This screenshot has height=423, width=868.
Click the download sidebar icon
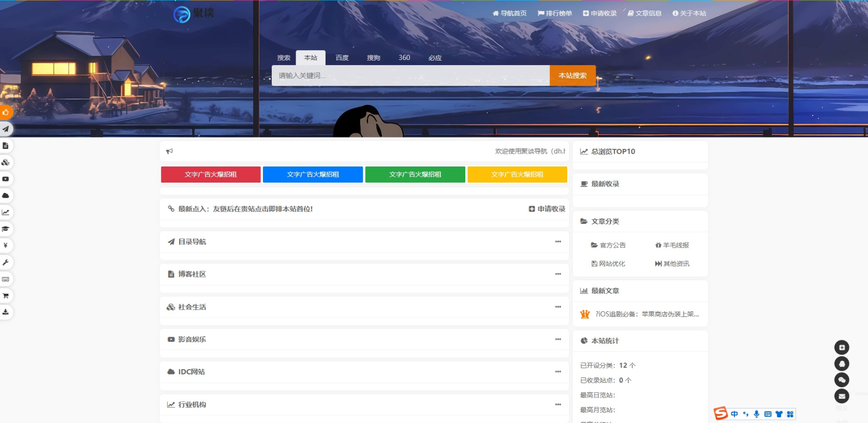[5, 312]
